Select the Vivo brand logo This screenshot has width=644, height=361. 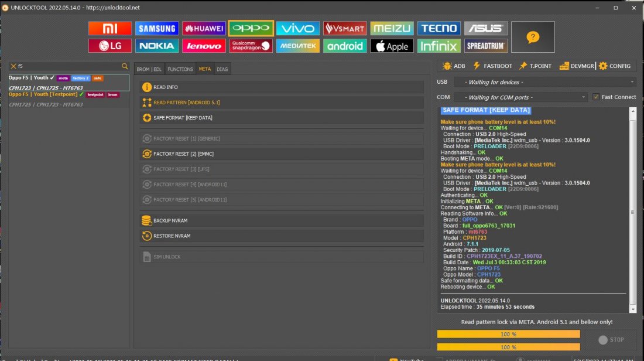[298, 28]
